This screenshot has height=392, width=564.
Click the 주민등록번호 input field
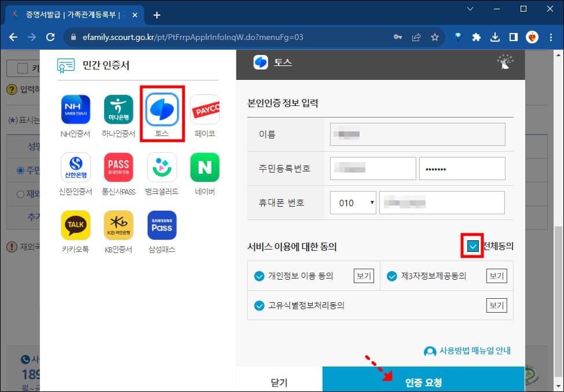pos(372,168)
